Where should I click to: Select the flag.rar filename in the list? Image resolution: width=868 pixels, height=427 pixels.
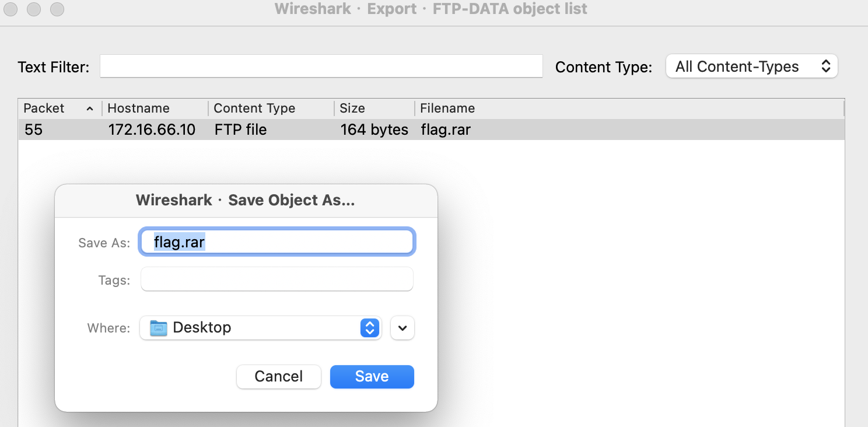click(446, 129)
